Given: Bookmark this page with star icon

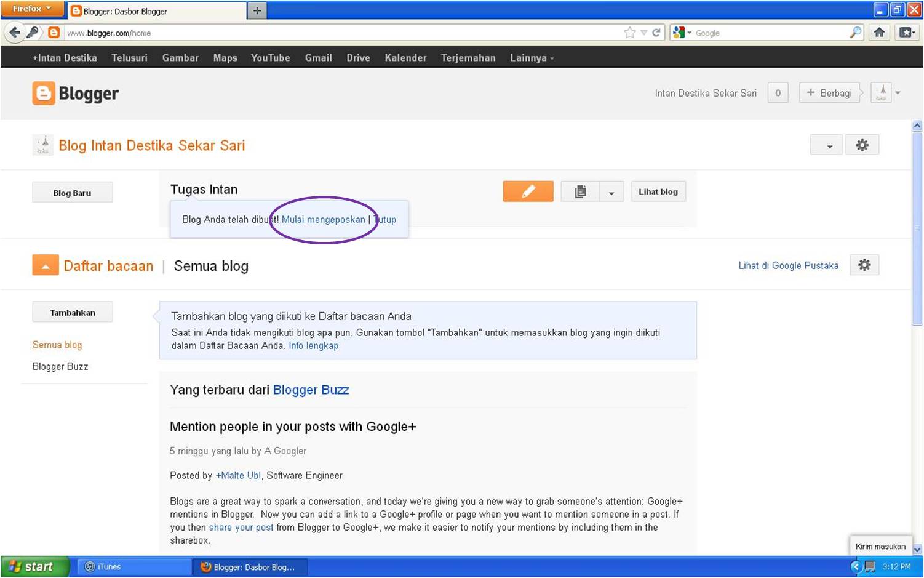Looking at the screenshot, I should [x=629, y=33].
